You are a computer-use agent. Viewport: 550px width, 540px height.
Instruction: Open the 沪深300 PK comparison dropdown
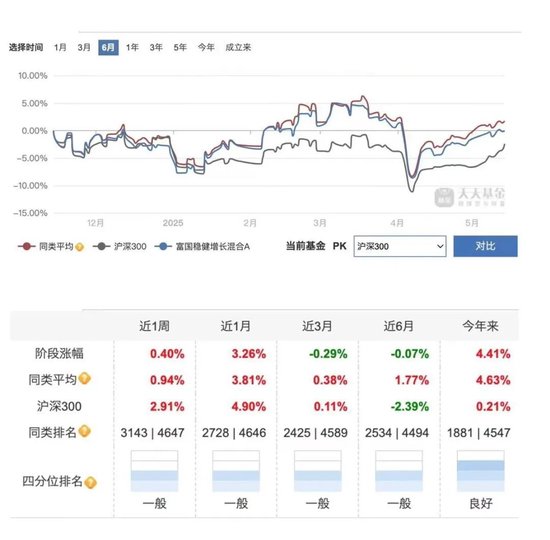tap(400, 246)
